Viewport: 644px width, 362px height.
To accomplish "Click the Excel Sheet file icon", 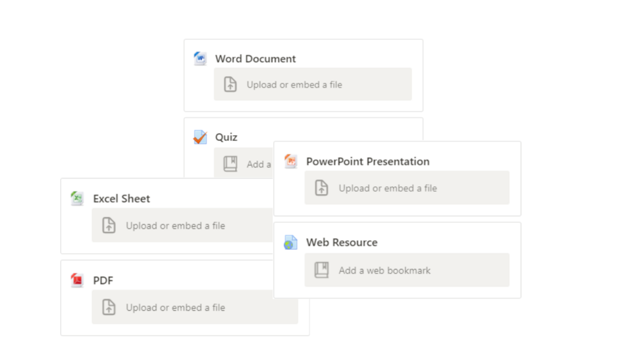I will [78, 199].
